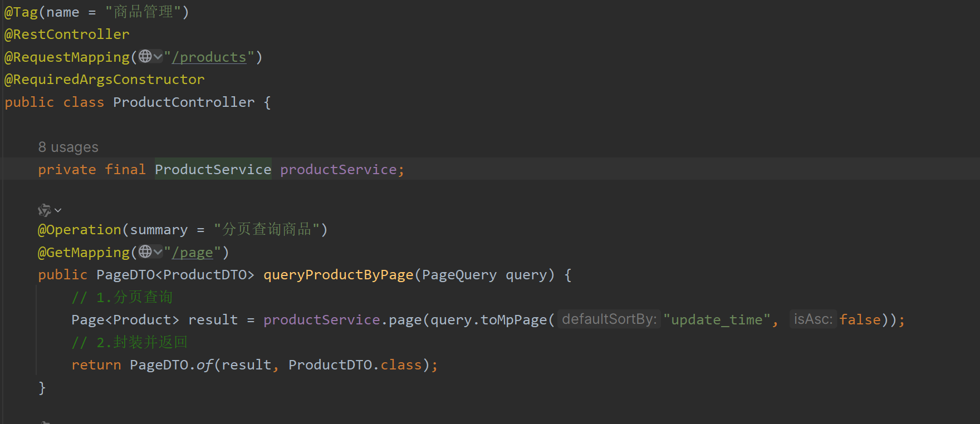
Task: Click the @RequiredArgsConstructor annotation
Action: coord(105,80)
